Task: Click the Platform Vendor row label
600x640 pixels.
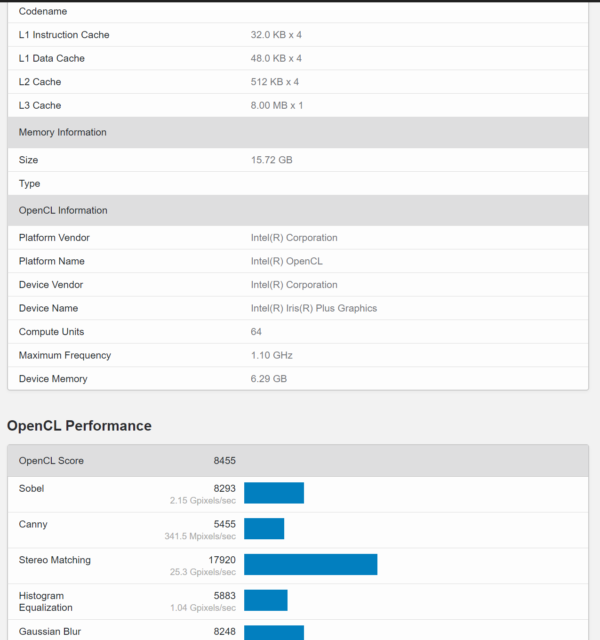Action: pyautogui.click(x=54, y=238)
